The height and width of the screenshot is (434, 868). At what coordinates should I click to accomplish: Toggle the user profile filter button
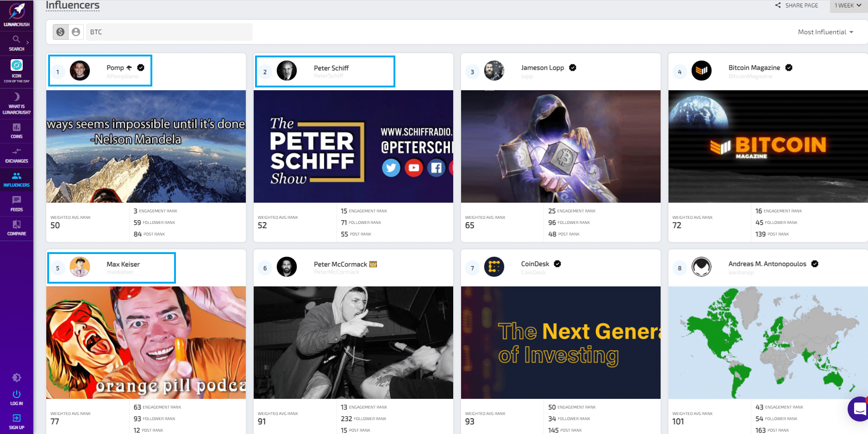[x=76, y=32]
